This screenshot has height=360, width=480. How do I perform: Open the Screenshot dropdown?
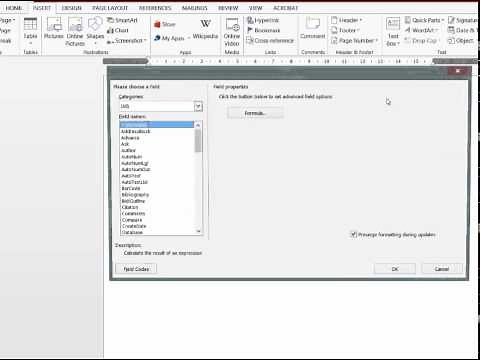(x=127, y=41)
